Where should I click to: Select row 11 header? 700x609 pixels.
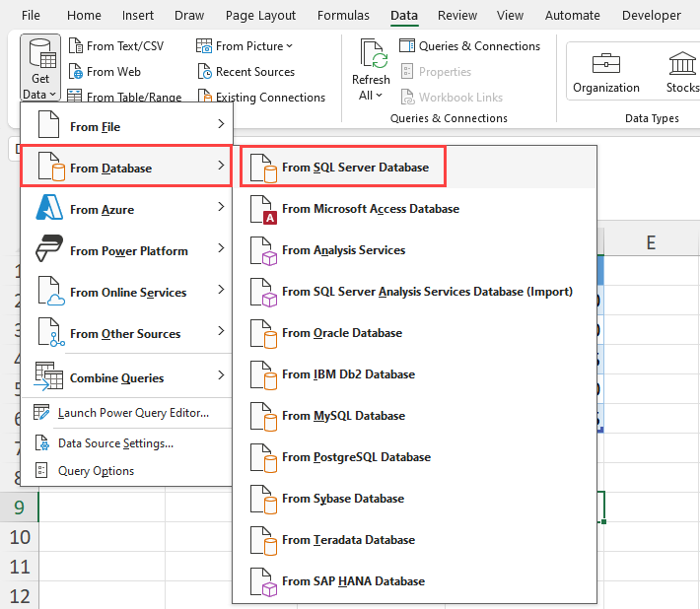click(x=19, y=567)
